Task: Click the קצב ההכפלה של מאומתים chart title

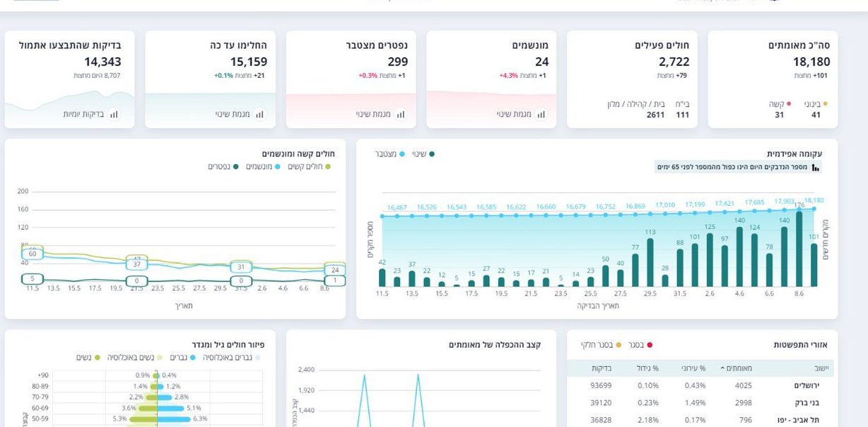Action: (x=494, y=345)
